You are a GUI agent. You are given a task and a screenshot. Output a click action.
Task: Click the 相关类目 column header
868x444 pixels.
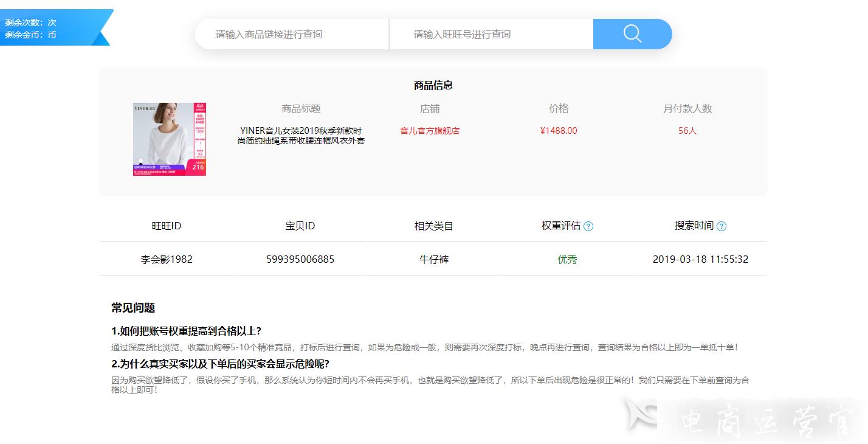click(434, 226)
